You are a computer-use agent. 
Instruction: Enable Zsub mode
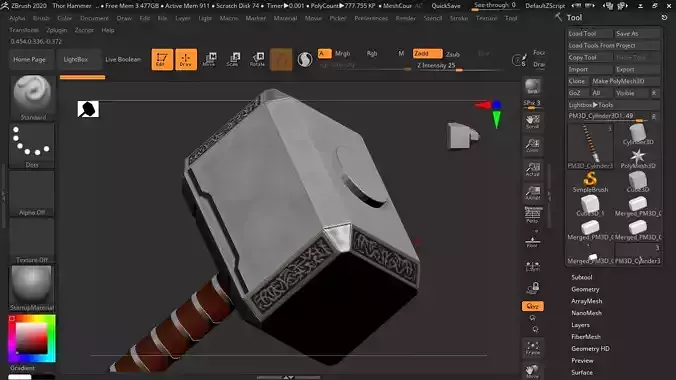coord(452,54)
